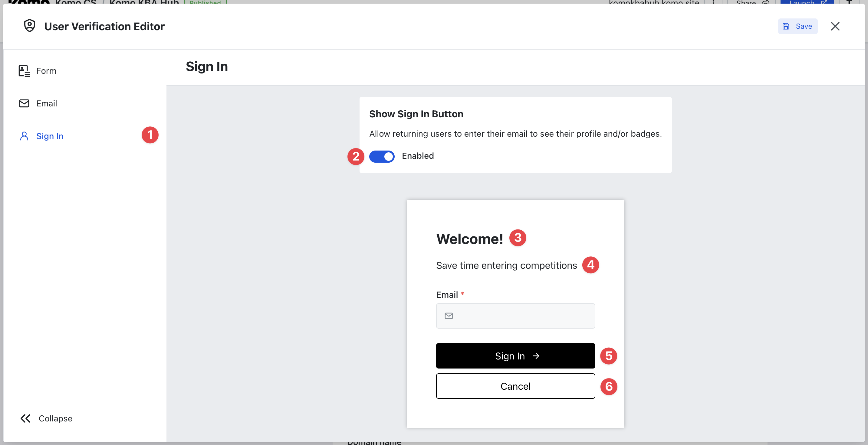The image size is (868, 445).
Task: Click the floppy disk Save icon
Action: (786, 26)
